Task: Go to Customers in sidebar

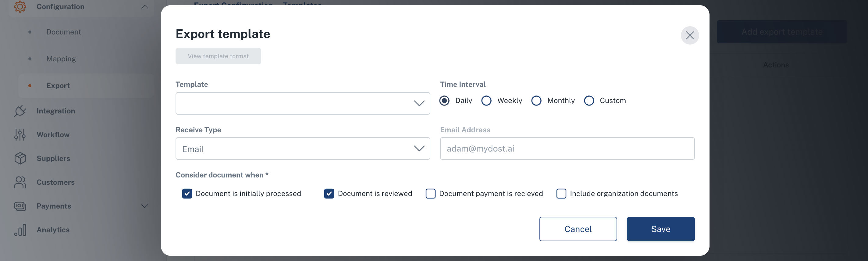Action: (x=55, y=182)
